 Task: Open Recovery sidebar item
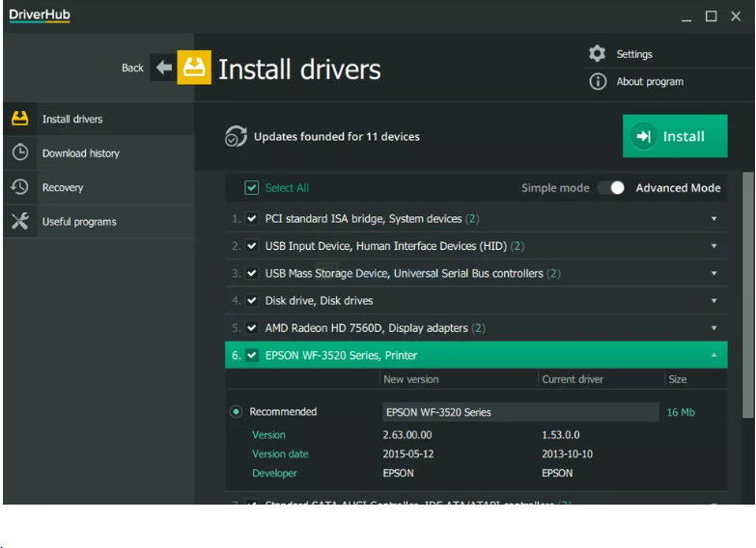(x=98, y=187)
